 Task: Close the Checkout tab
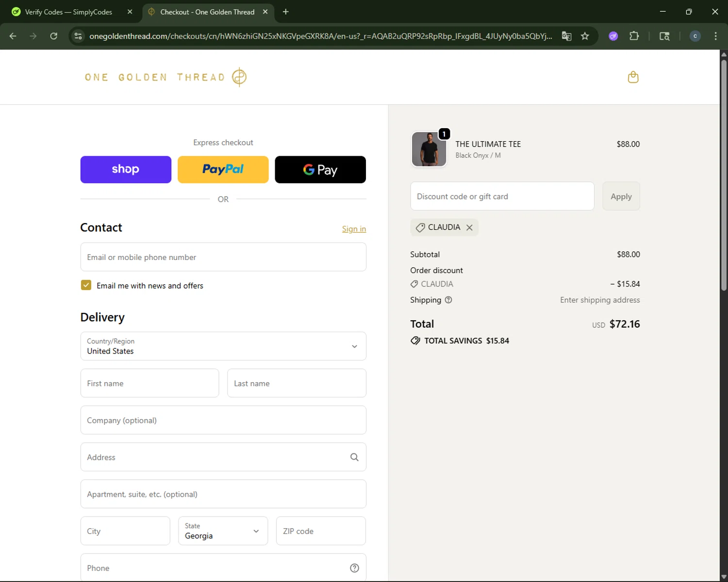pos(265,12)
